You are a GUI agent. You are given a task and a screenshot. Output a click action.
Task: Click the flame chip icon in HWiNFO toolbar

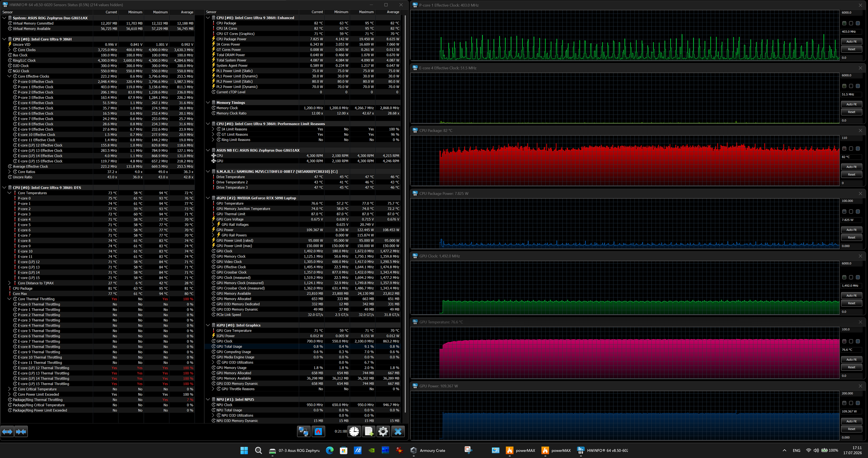tap(318, 431)
